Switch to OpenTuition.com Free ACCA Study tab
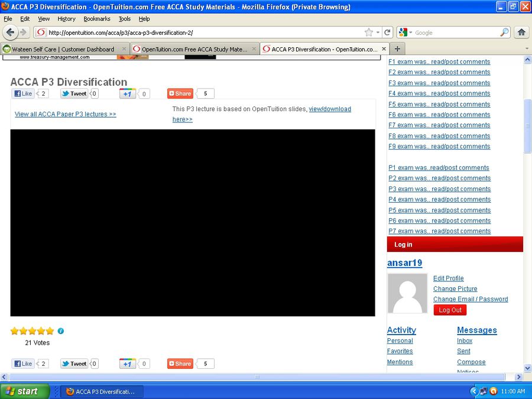This screenshot has height=399, width=532. coord(194,49)
